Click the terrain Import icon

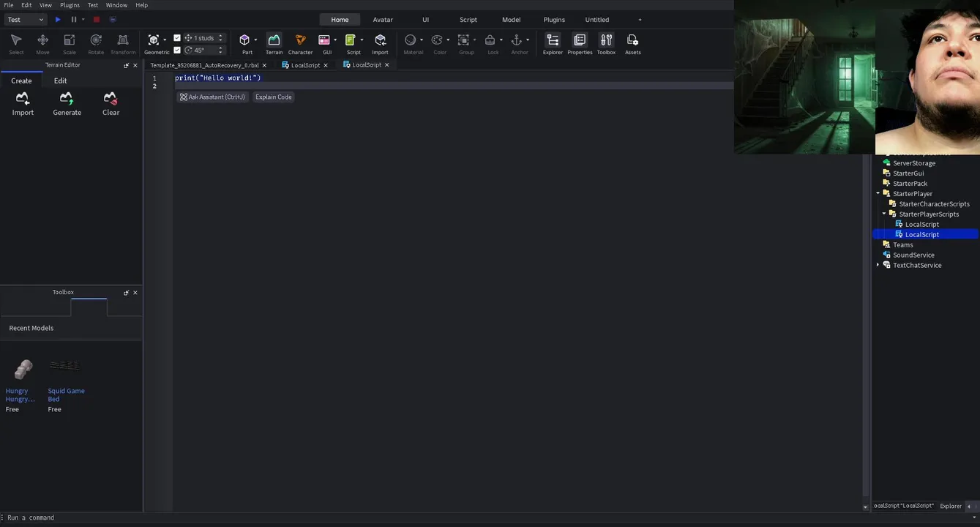point(23,98)
